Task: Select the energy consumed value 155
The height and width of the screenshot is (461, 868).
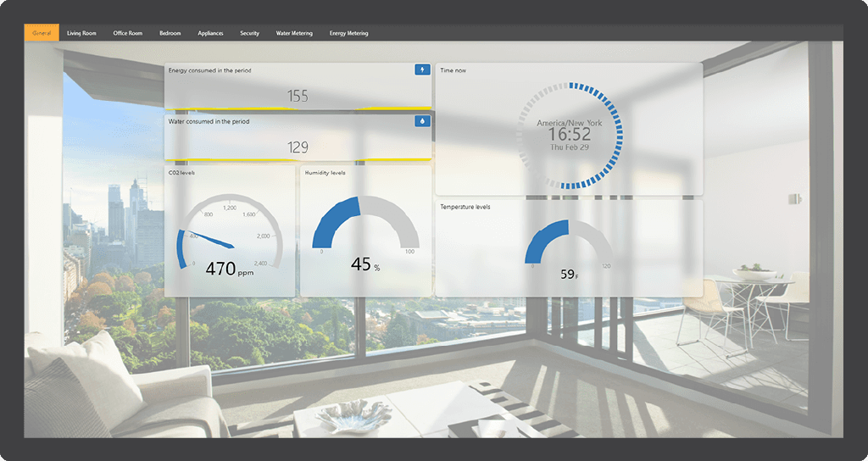Action: pos(298,97)
